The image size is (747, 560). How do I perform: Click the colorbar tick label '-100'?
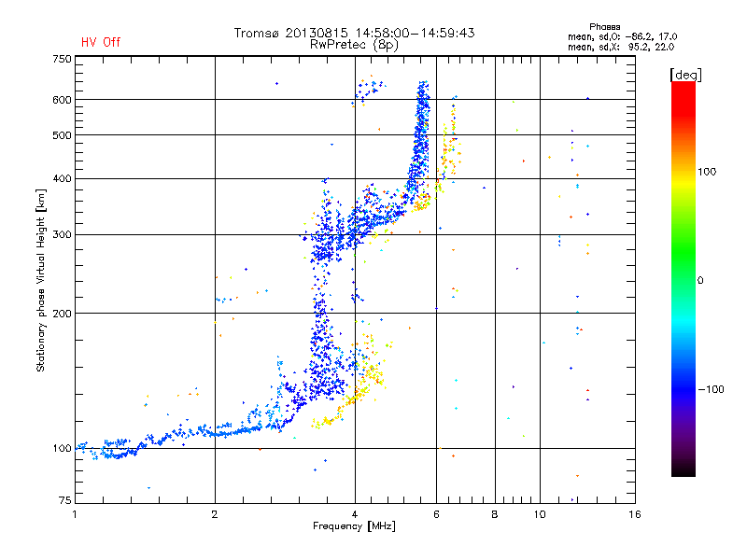click(x=711, y=389)
